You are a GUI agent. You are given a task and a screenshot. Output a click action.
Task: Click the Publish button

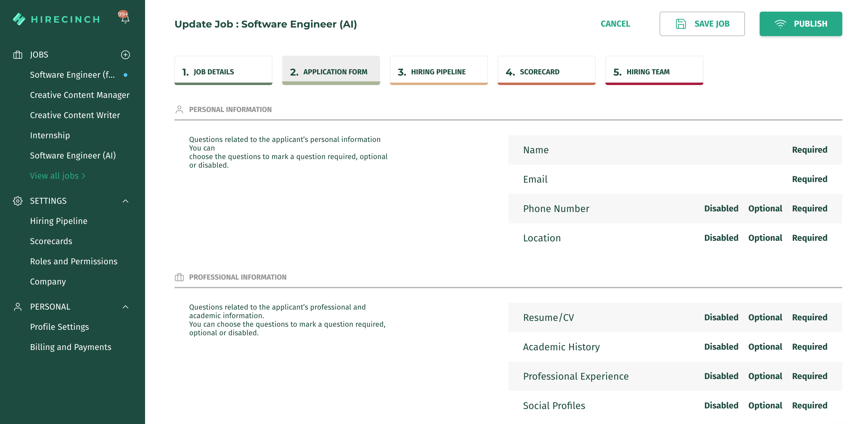(x=801, y=24)
